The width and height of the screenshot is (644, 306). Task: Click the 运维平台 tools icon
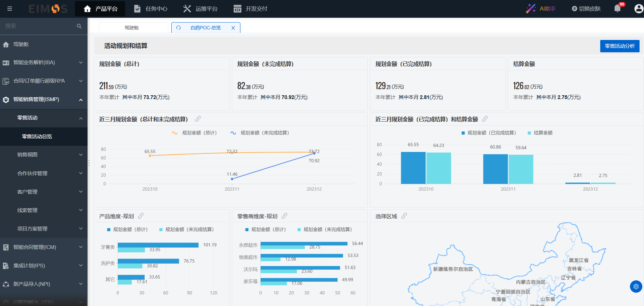[x=187, y=9]
